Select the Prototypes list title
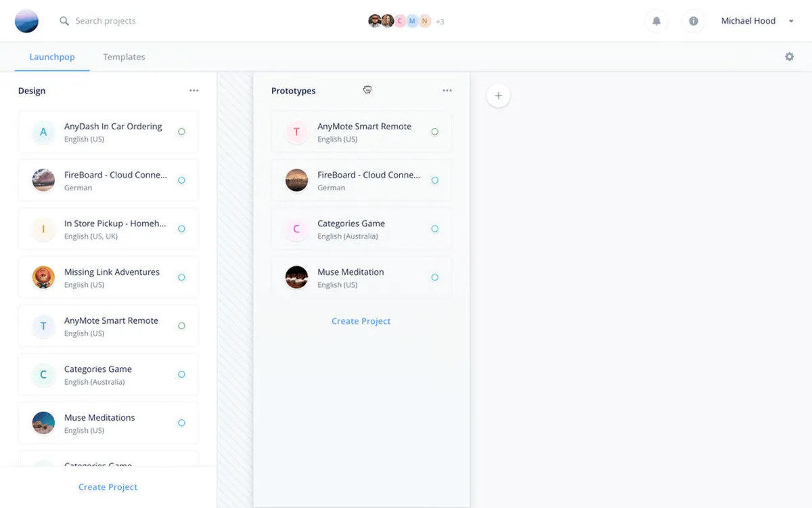 click(294, 91)
